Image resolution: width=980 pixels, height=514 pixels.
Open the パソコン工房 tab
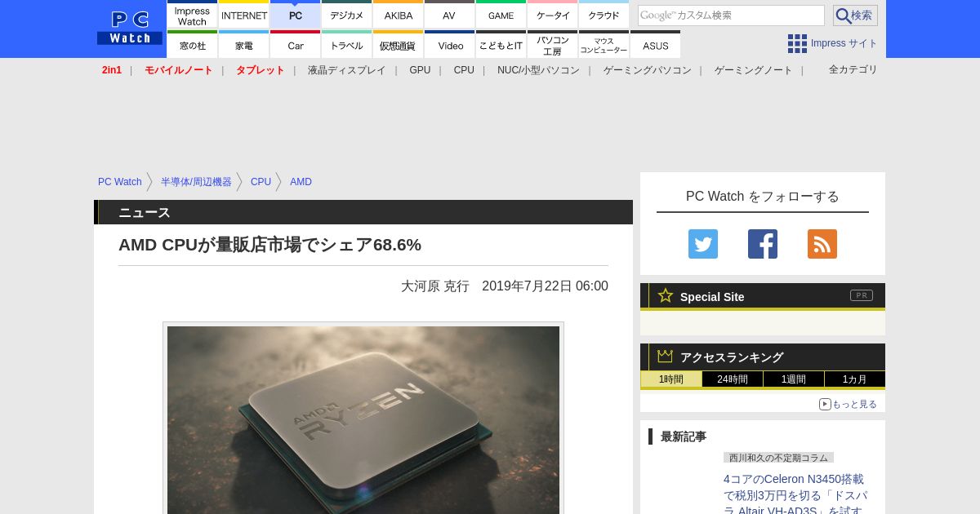pyautogui.click(x=553, y=44)
